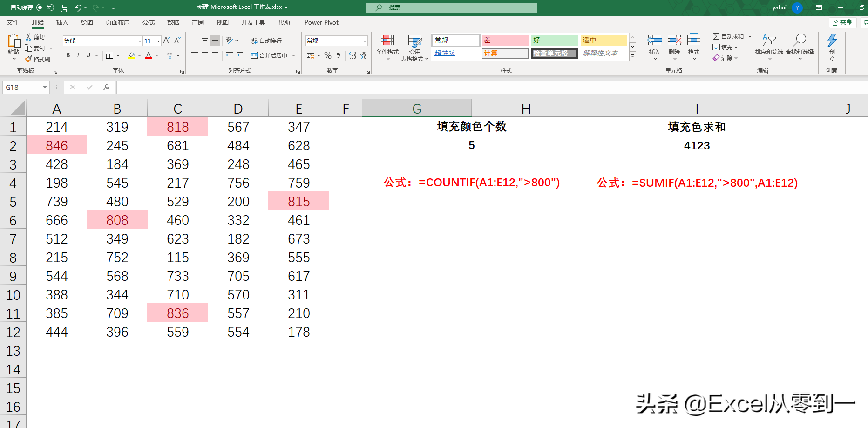Click the Center alignment icon
This screenshot has width=868, height=428.
pyautogui.click(x=205, y=55)
